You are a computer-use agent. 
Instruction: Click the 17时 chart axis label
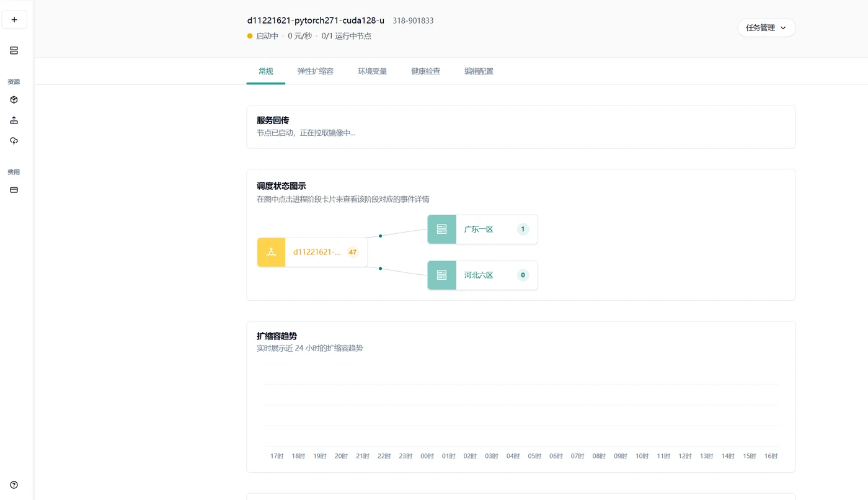277,456
